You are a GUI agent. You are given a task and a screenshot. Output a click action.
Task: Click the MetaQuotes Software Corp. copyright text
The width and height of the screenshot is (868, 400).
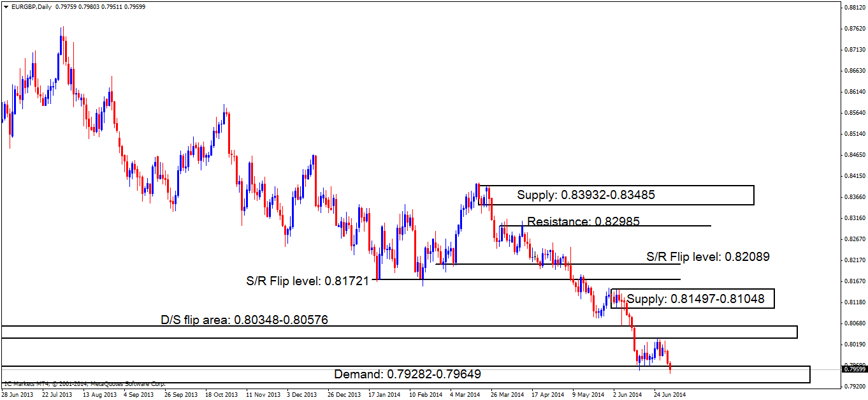pos(85,384)
